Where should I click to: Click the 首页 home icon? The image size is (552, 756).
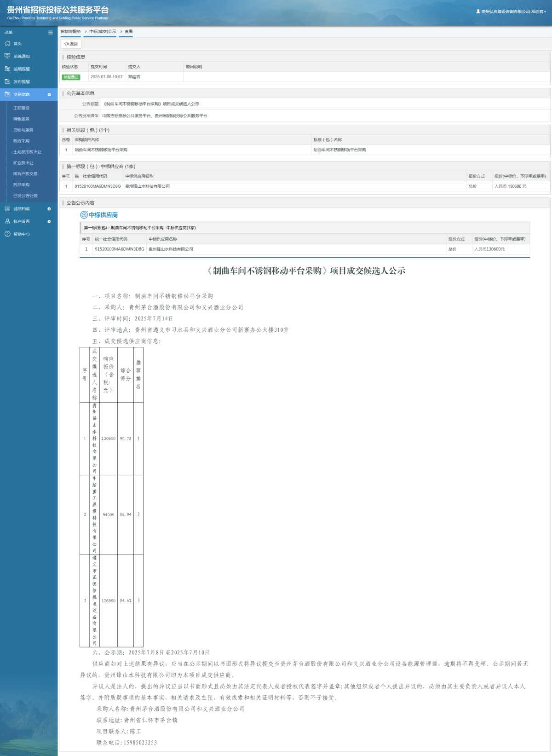(7, 43)
